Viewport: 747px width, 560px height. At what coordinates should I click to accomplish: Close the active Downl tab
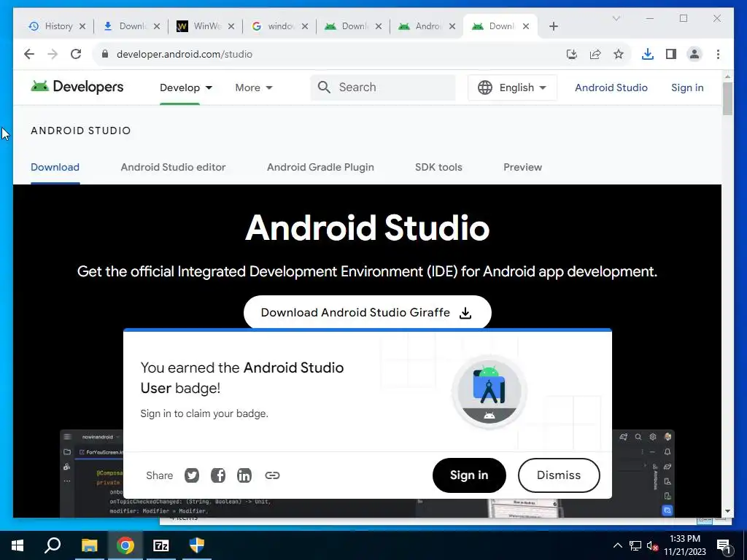[526, 26]
